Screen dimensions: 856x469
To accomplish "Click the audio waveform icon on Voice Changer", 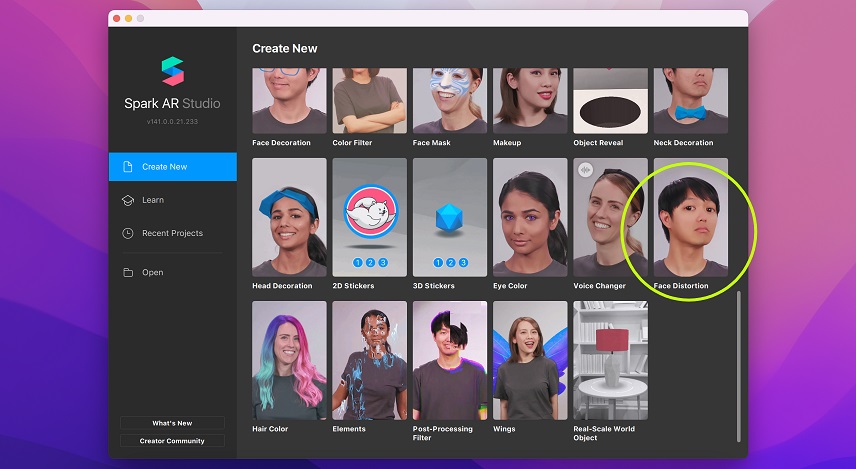I will coord(585,170).
